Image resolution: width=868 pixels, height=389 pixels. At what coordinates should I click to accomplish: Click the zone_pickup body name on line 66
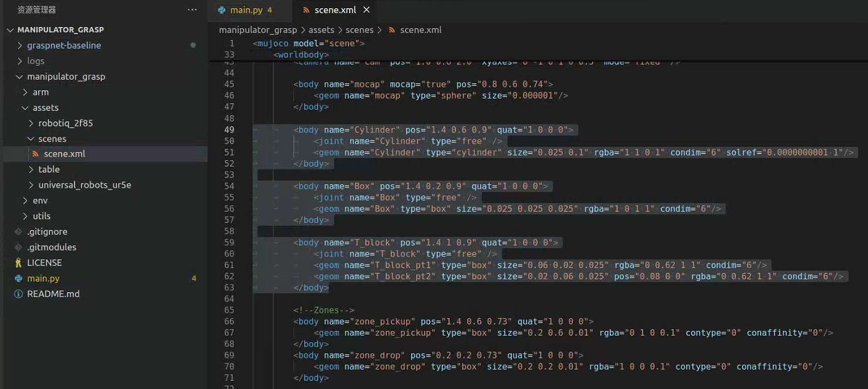383,322
